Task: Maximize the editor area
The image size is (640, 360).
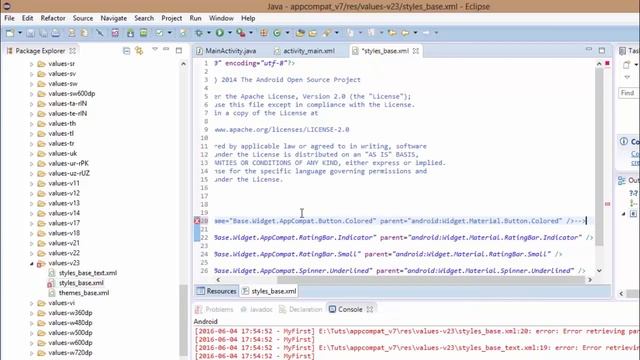Action: (602, 51)
